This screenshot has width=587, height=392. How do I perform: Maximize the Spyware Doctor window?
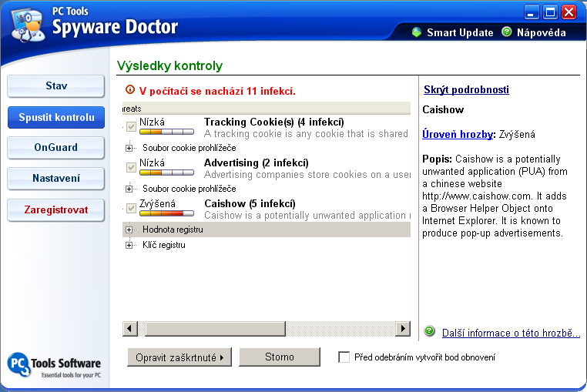tap(550, 12)
